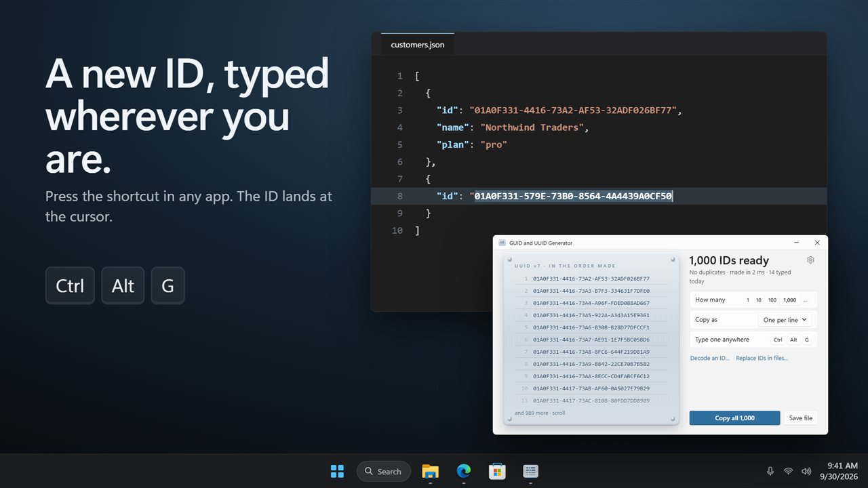Click the '1,000 IDs ready' heading
The height and width of the screenshot is (488, 868).
[729, 260]
